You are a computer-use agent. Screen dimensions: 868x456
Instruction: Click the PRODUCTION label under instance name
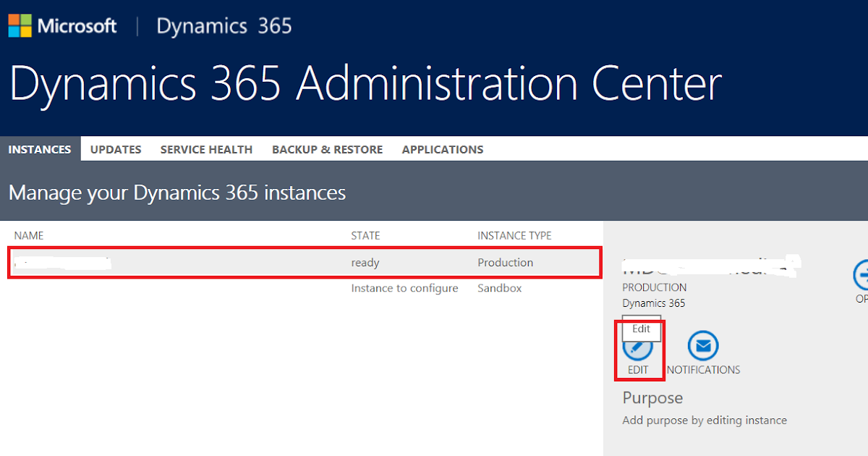[654, 287]
